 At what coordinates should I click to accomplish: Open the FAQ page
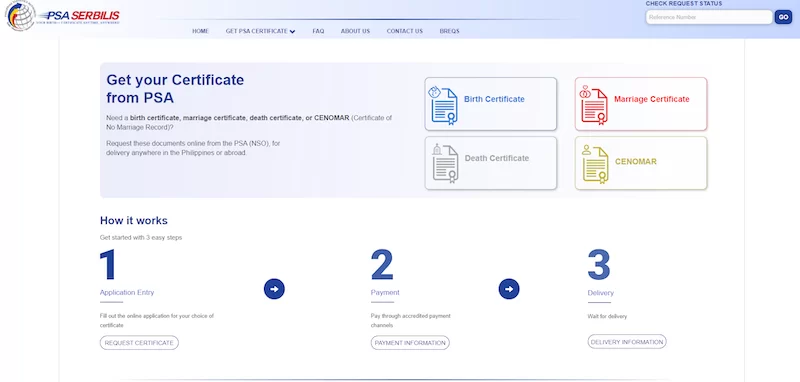[318, 31]
